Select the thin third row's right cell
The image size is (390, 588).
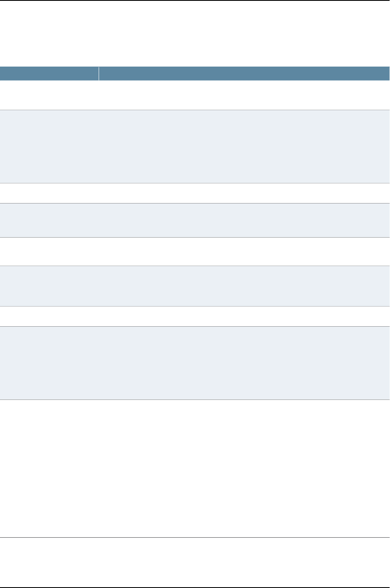(x=244, y=193)
